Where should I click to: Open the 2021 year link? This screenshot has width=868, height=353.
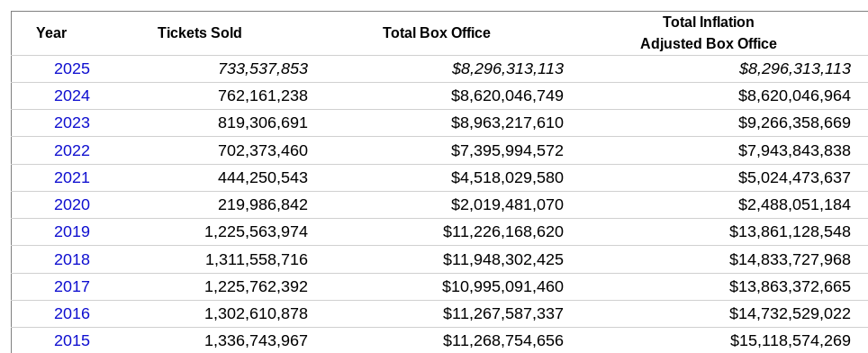pyautogui.click(x=71, y=177)
